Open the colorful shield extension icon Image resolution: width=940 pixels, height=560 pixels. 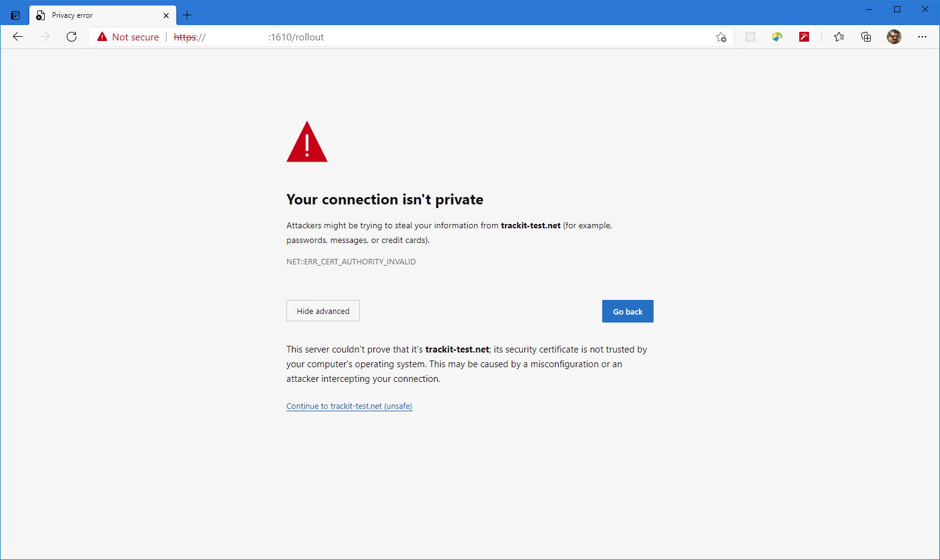[x=777, y=37]
